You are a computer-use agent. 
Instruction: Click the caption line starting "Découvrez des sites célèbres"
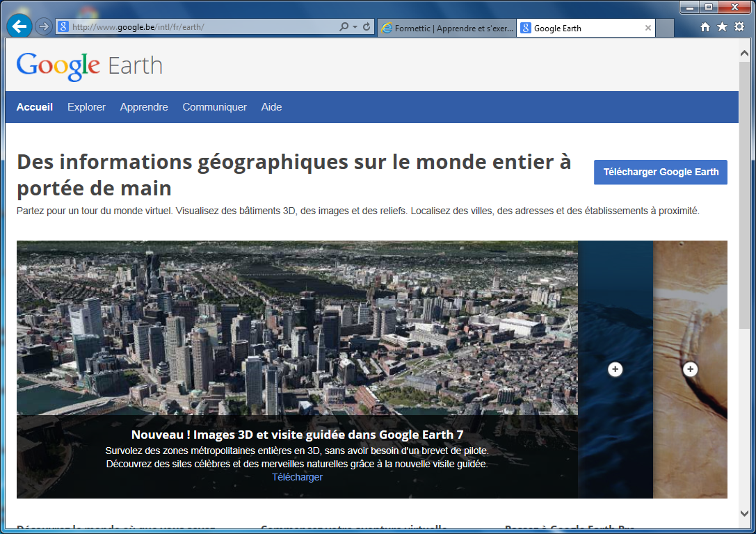pos(297,464)
